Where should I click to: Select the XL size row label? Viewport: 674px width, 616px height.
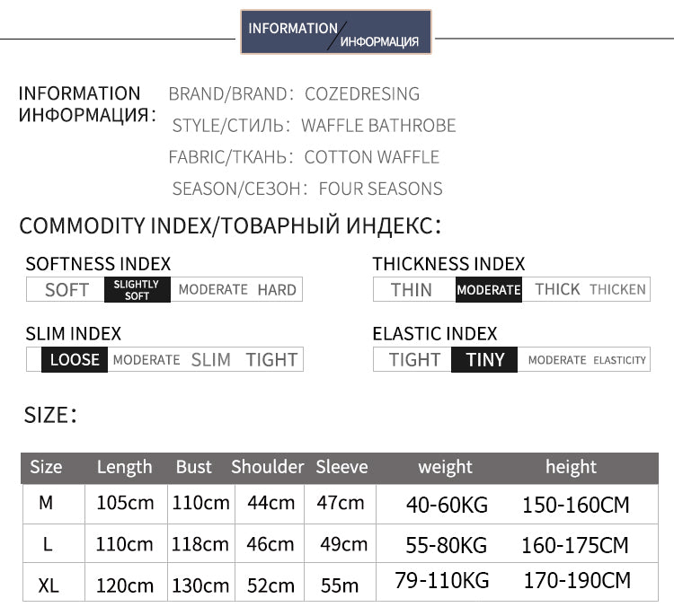pyautogui.click(x=49, y=585)
